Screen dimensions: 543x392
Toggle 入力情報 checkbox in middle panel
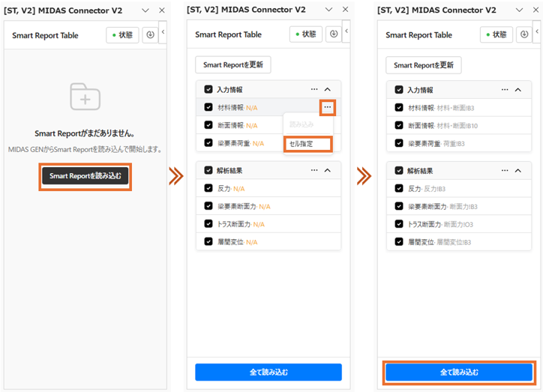click(208, 89)
